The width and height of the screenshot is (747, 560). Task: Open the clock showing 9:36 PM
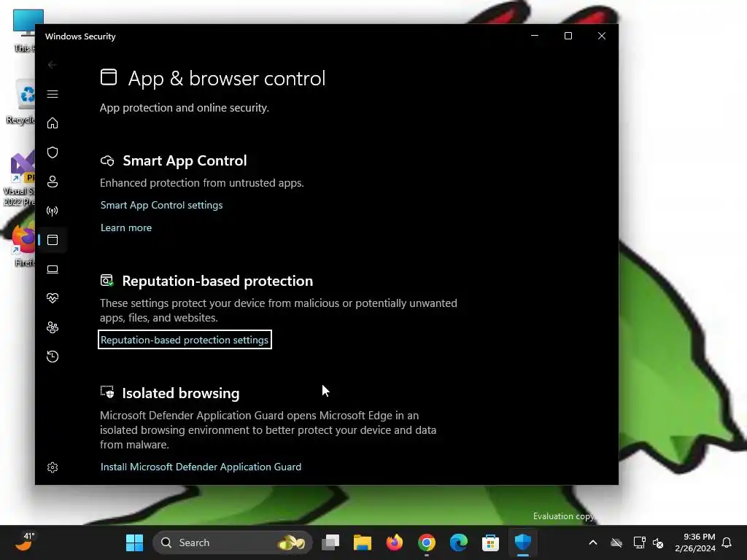click(695, 542)
